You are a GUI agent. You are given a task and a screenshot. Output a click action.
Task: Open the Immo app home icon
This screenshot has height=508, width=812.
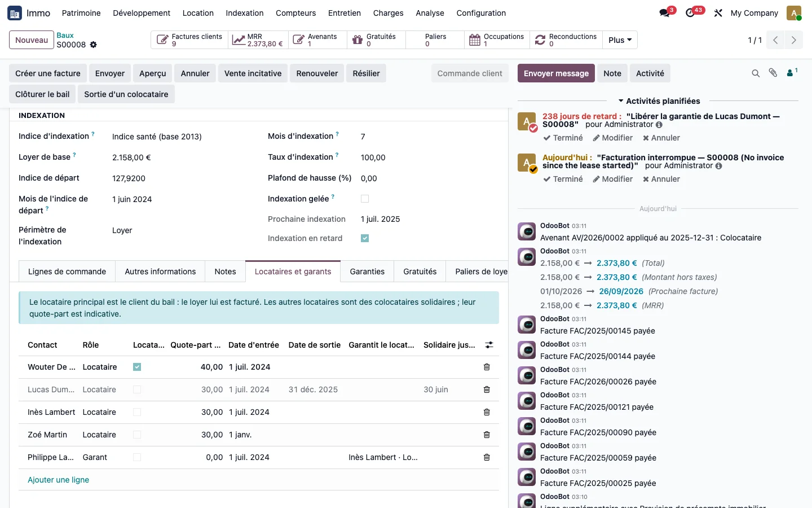pos(15,13)
